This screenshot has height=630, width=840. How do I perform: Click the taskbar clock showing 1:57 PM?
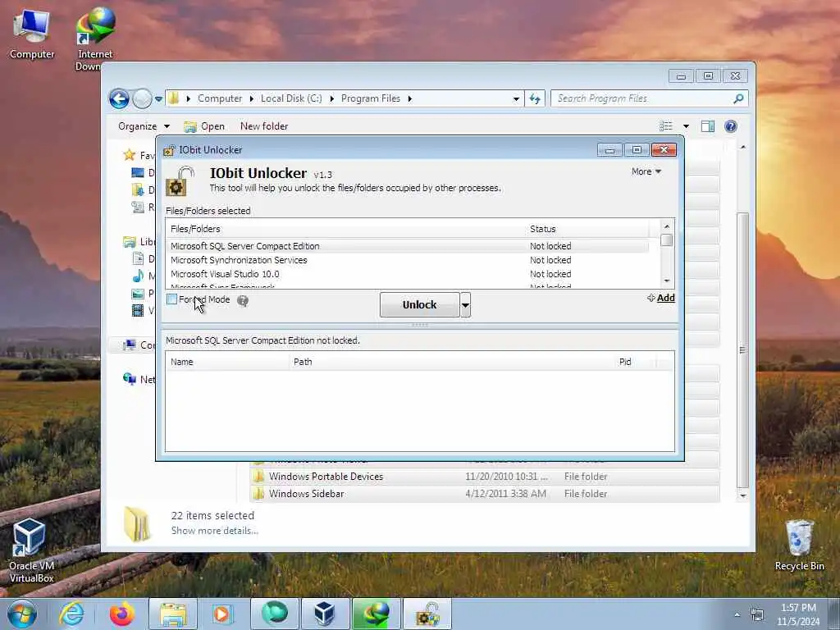pyautogui.click(x=798, y=614)
